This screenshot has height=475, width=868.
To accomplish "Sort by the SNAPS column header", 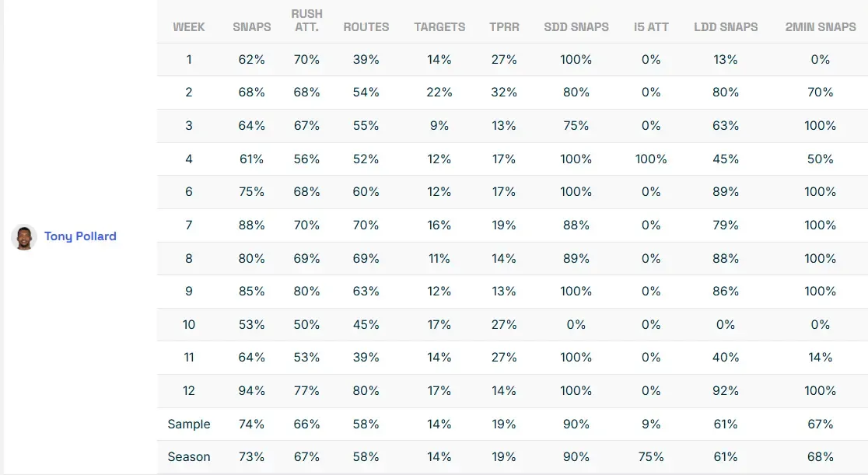I will [252, 26].
